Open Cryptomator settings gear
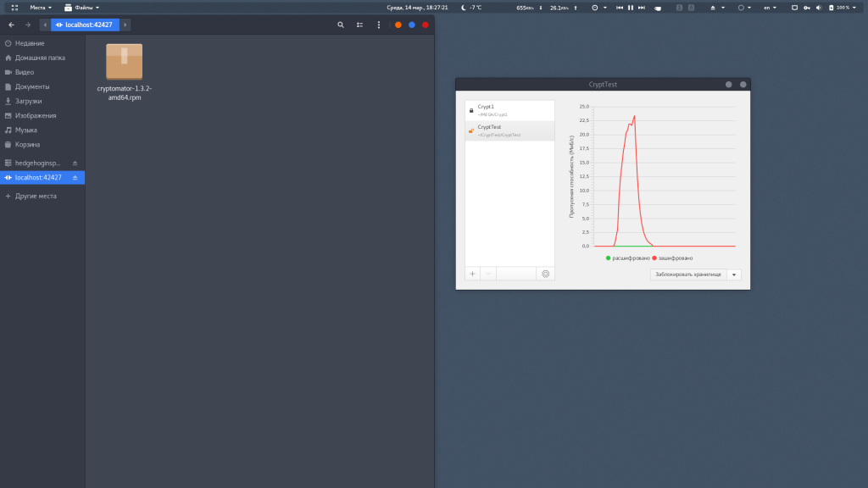This screenshot has height=488, width=868. [545, 274]
